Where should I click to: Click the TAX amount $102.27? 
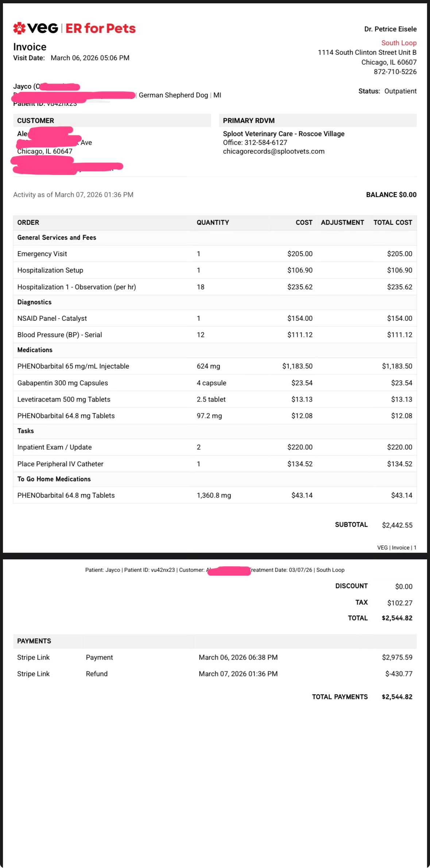(399, 603)
